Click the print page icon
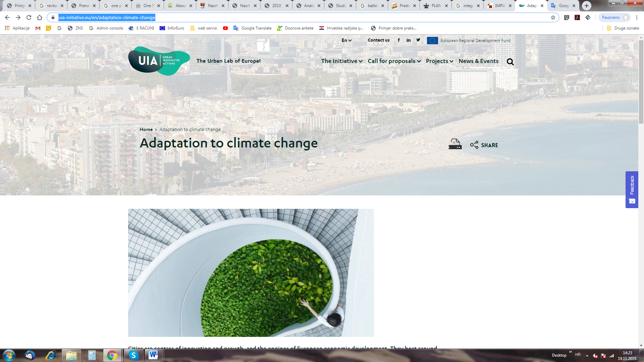The width and height of the screenshot is (644, 362). [x=455, y=144]
